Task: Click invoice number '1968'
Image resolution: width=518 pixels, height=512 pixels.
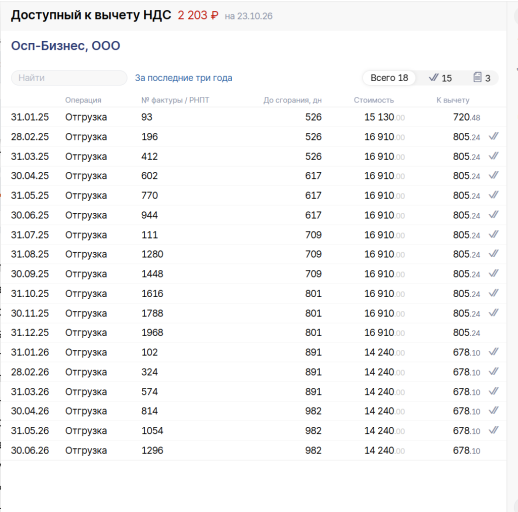Action: tap(152, 332)
